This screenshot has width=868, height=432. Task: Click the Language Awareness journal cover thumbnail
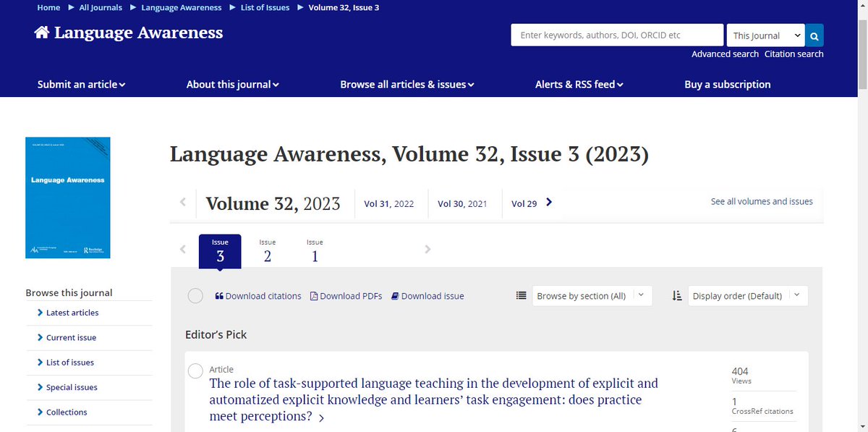point(68,198)
